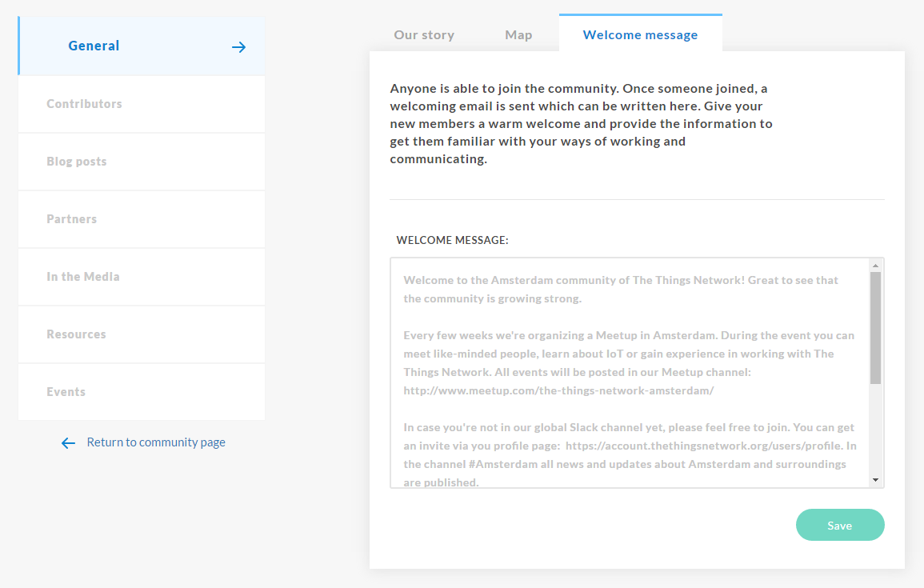Switch to the Our story tab

click(424, 35)
